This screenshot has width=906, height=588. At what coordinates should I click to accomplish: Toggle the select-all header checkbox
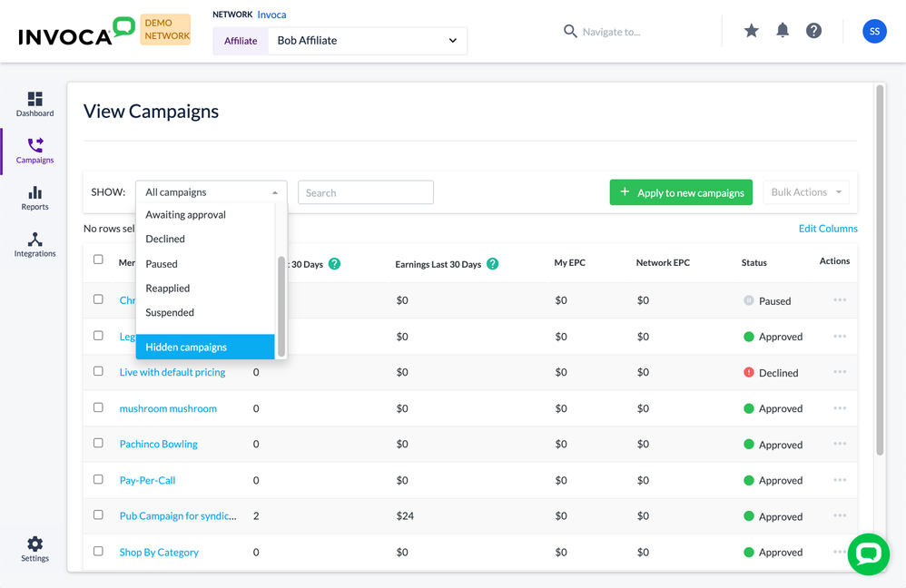[98, 260]
